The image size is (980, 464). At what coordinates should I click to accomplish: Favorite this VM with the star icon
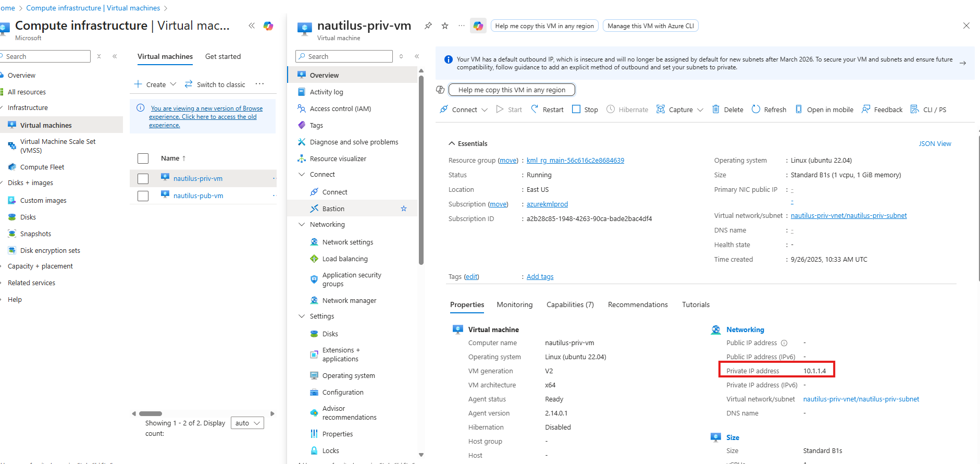point(445,26)
